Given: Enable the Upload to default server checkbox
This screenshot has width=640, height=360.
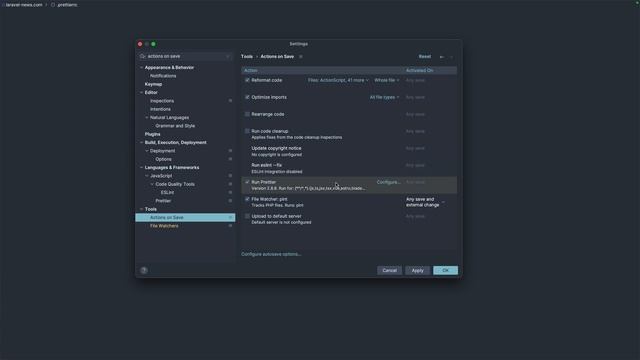Looking at the screenshot, I should [x=247, y=216].
